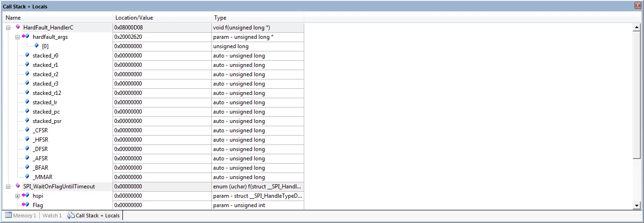Click the Call Stack + Locals tab icon
The height and width of the screenshot is (223, 644).
pyautogui.click(x=71, y=216)
